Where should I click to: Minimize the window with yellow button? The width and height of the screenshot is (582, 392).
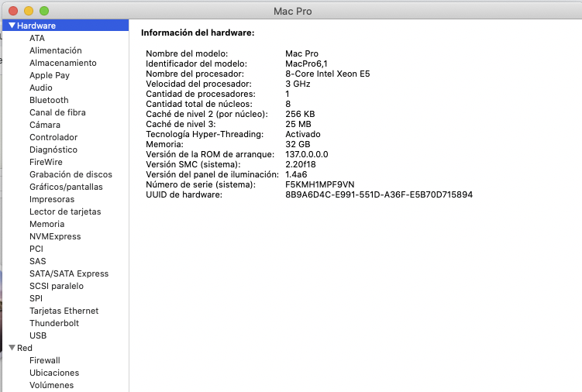click(29, 11)
